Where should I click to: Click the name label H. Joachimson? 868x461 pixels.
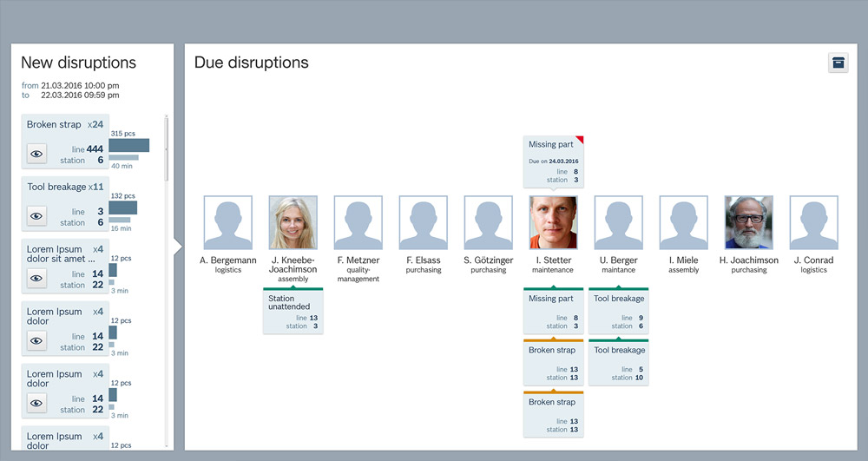[749, 260]
